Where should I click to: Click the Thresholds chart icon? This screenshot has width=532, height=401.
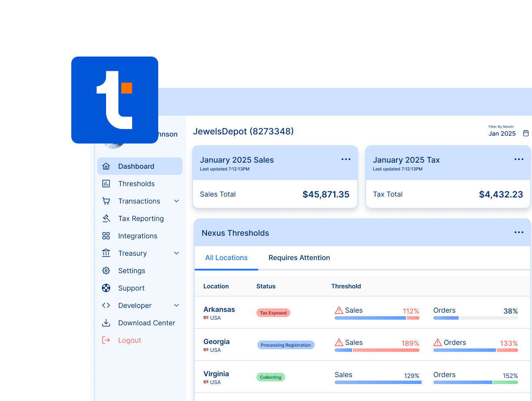tap(106, 184)
